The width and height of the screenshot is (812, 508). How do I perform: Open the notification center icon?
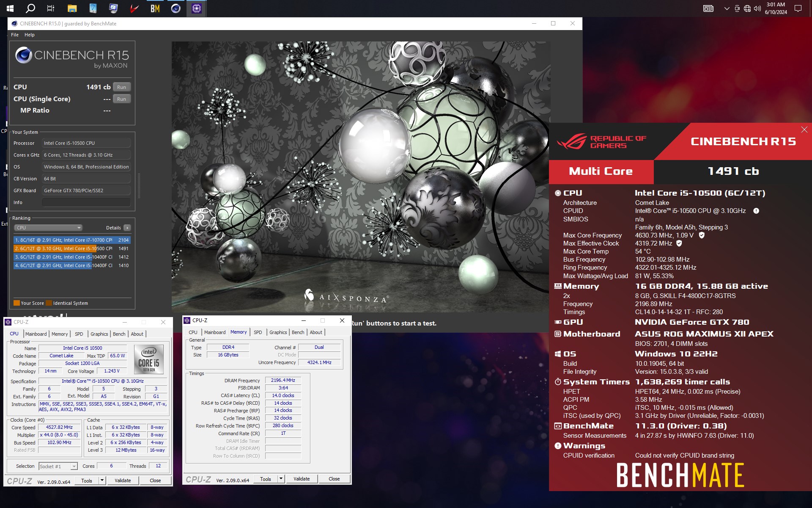798,8
